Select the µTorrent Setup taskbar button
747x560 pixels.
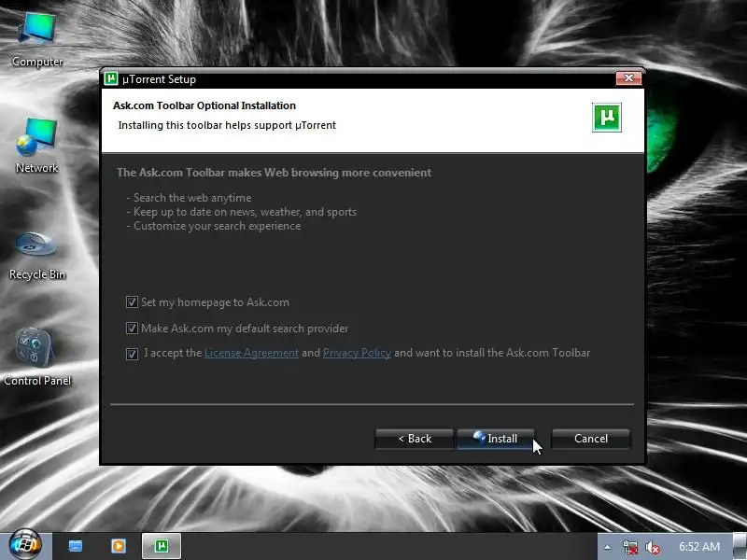(162, 546)
